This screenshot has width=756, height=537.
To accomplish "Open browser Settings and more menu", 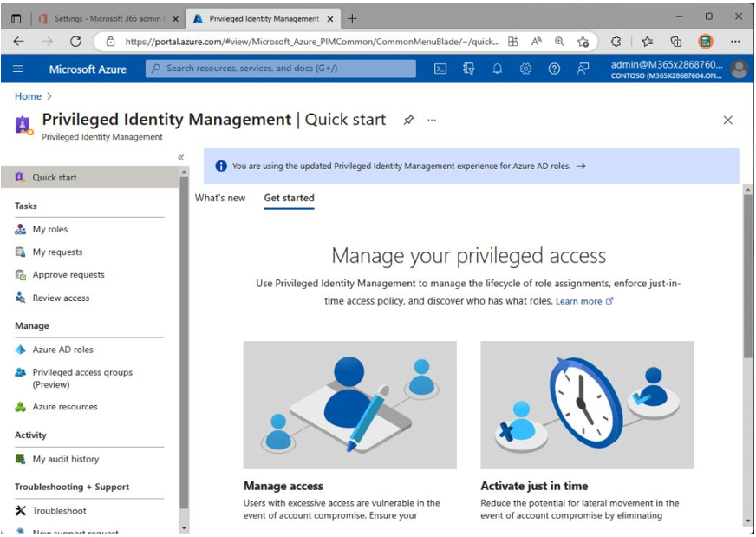I will 735,42.
